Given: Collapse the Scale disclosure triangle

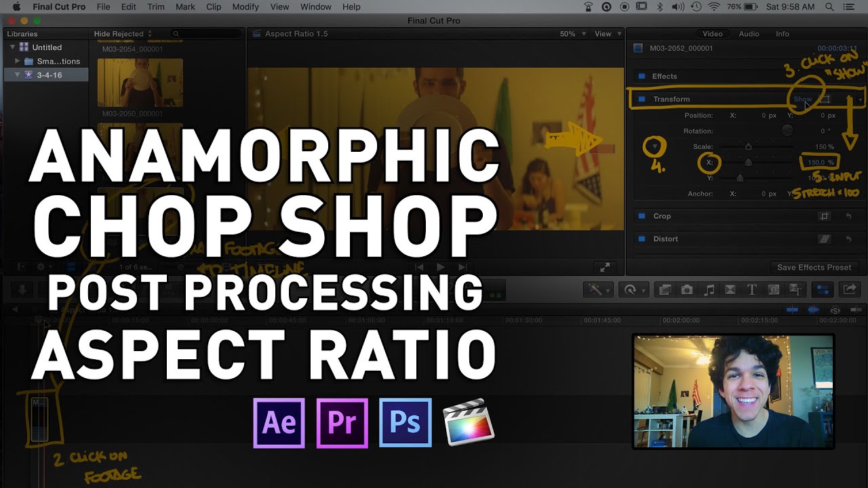Looking at the screenshot, I should (x=655, y=146).
